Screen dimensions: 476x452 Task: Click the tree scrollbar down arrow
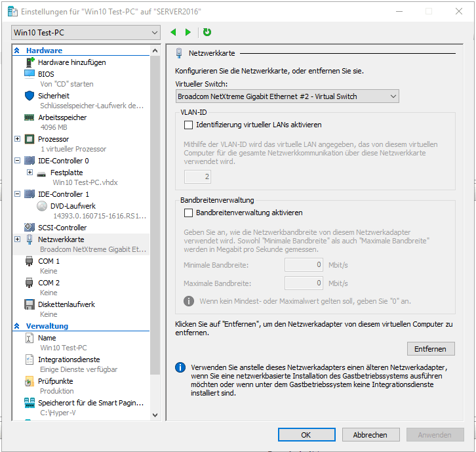click(x=155, y=415)
